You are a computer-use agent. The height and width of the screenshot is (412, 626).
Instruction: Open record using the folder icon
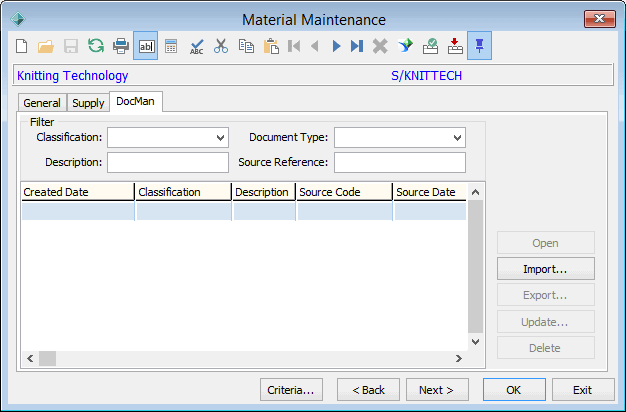click(46, 46)
